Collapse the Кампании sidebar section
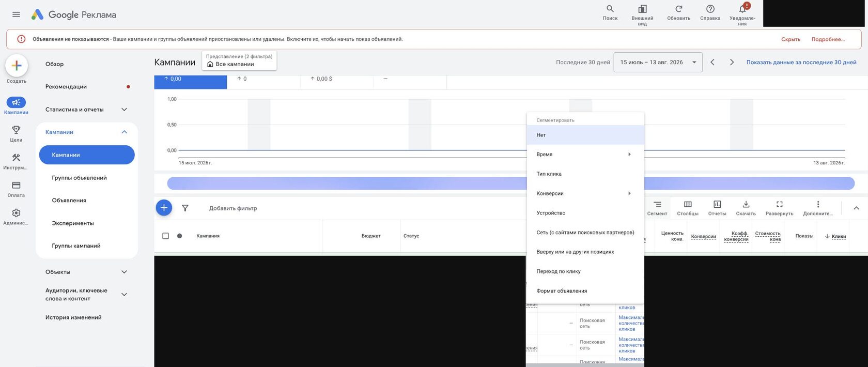This screenshot has height=367, width=868. 124,132
